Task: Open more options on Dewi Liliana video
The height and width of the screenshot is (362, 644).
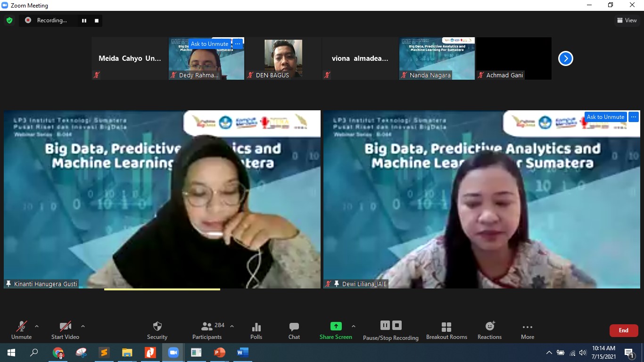Action: click(634, 117)
